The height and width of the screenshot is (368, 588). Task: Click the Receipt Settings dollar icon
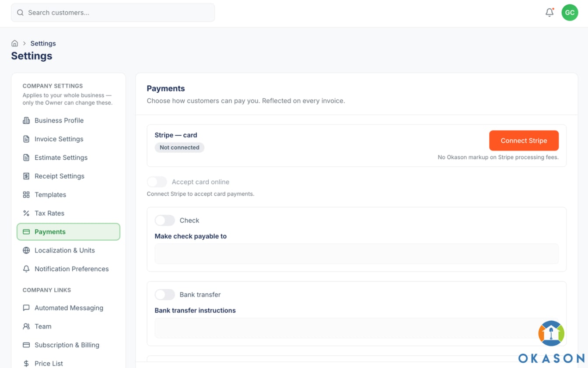26,176
